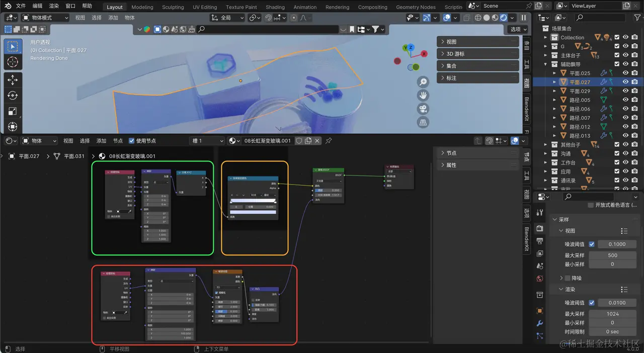
Task: Collapse the 辅助飘带 collection
Action: coord(546,64)
